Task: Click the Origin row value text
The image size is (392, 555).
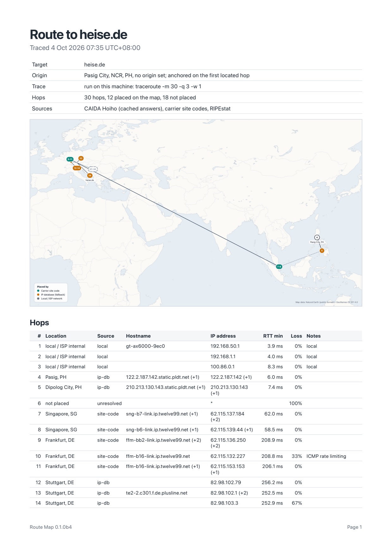Action: coord(167,75)
